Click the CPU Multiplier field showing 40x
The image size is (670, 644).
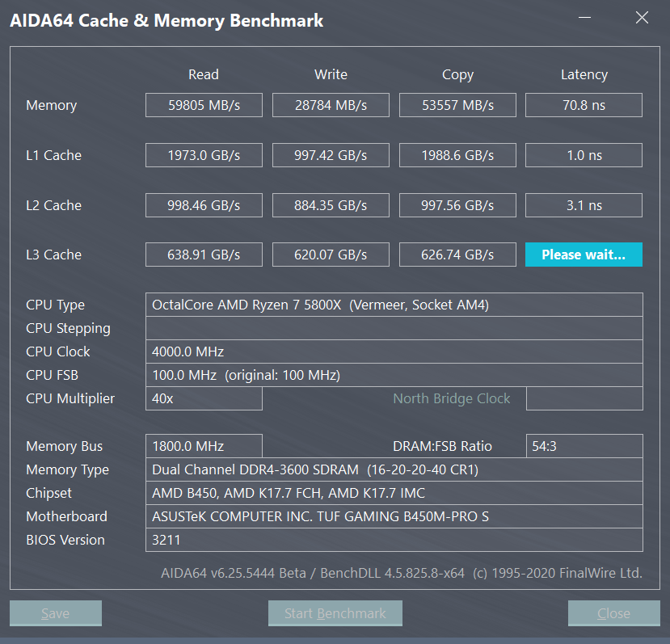click(x=204, y=398)
